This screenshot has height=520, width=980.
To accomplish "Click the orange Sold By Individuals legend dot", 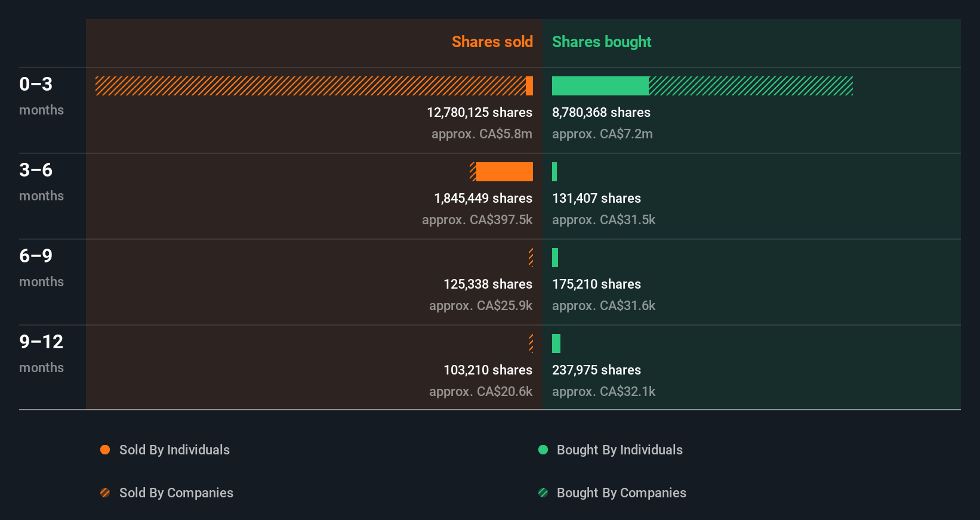I will point(105,450).
